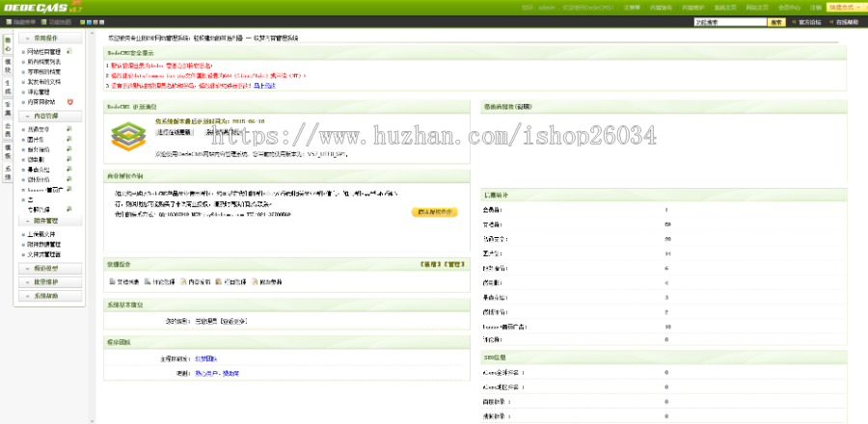The image size is (868, 424).
Task: Select the gray skin color swatch
Action: click(x=102, y=23)
